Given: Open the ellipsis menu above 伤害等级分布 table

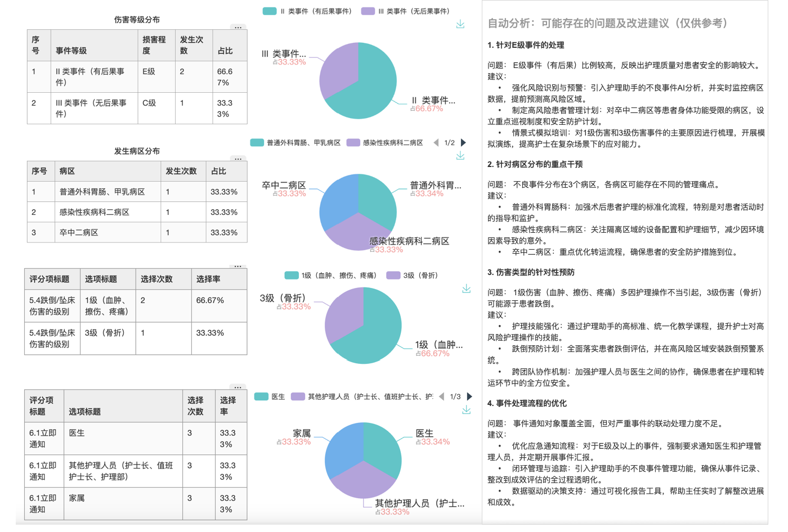Looking at the screenshot, I should point(238,27).
